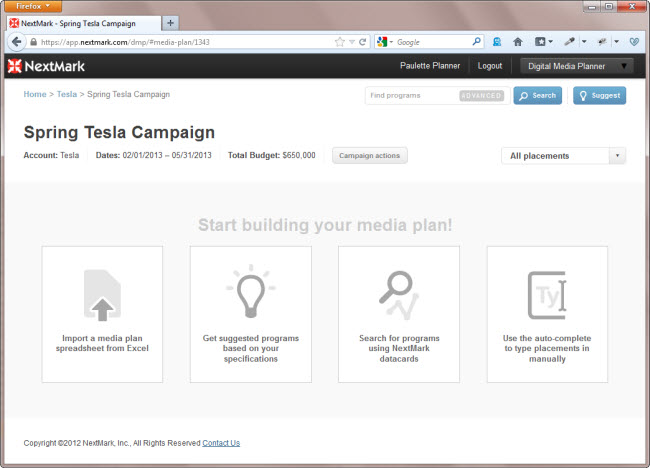Open the Firefox menu button

33,6
